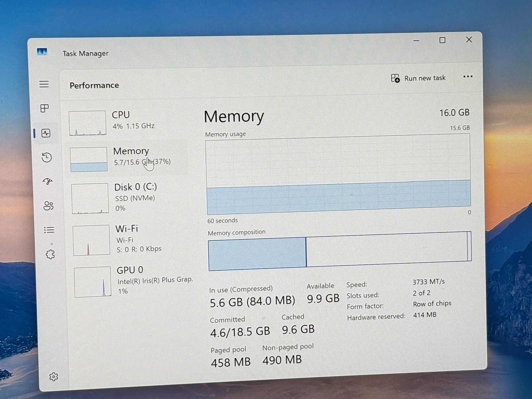Image resolution: width=532 pixels, height=399 pixels.
Task: Click Intel(R) Iris(R) Plus Graphics text
Action: [x=155, y=280]
